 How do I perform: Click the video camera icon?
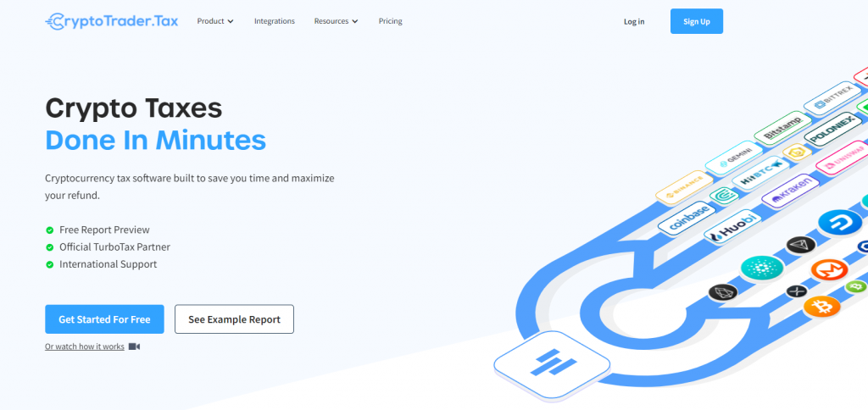coord(135,347)
